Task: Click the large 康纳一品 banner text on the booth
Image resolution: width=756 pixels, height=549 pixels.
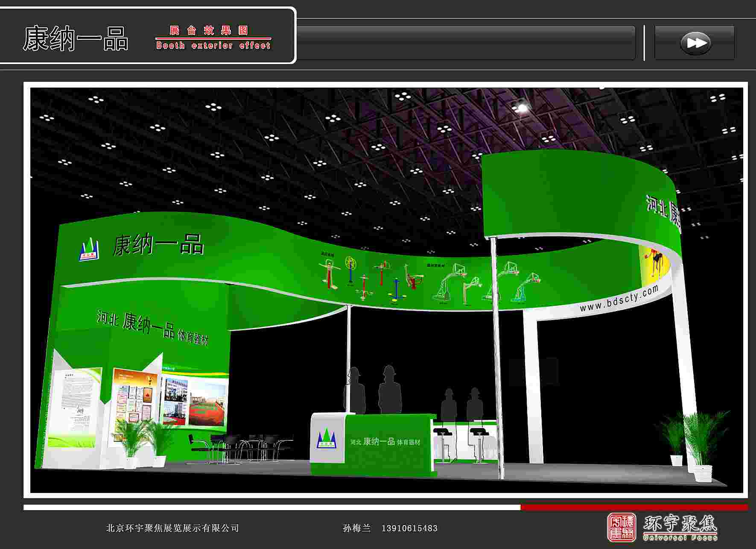Action: pos(158,245)
